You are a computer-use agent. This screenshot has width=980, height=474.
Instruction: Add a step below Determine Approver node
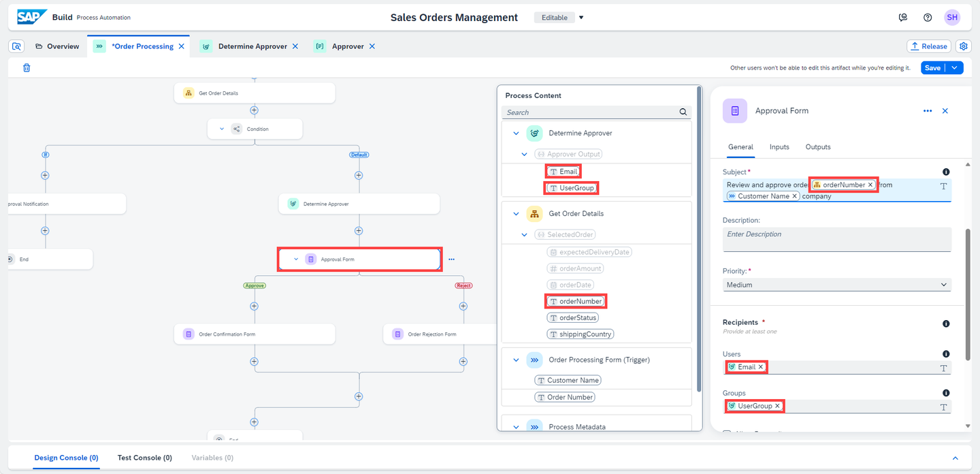coord(359,231)
